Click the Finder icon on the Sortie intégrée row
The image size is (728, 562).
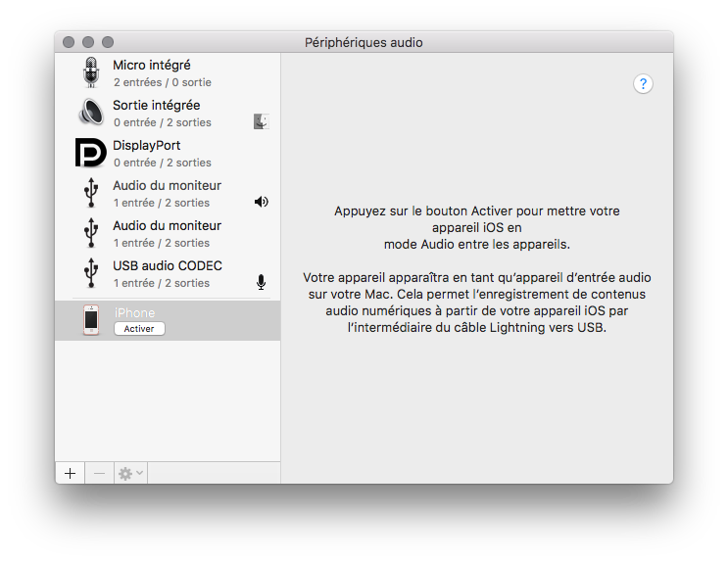tap(261, 121)
